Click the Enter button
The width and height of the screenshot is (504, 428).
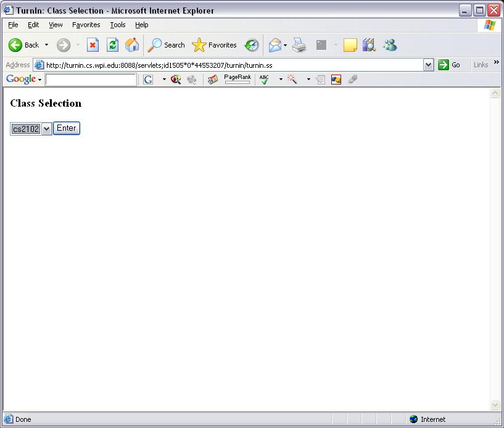point(67,128)
